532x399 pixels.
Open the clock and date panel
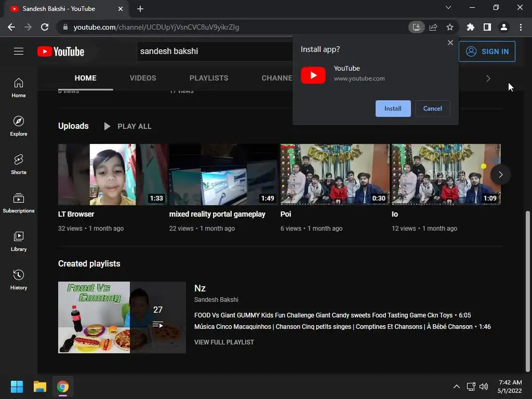[510, 387]
